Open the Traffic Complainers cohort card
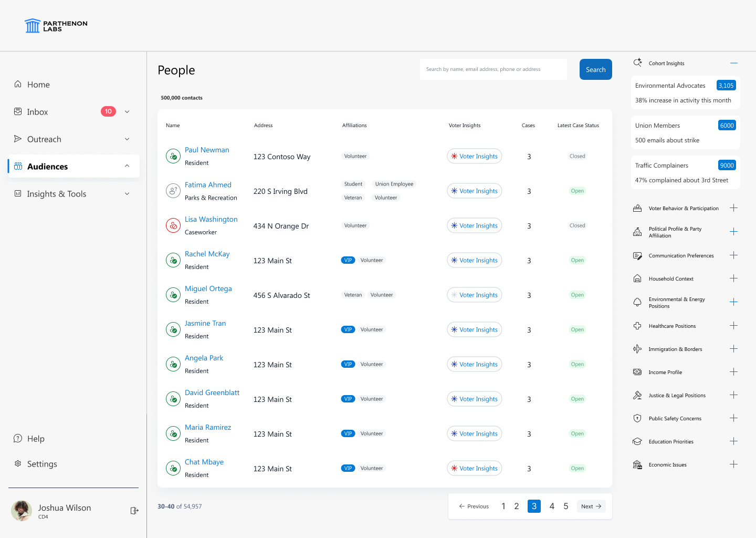 tap(686, 172)
